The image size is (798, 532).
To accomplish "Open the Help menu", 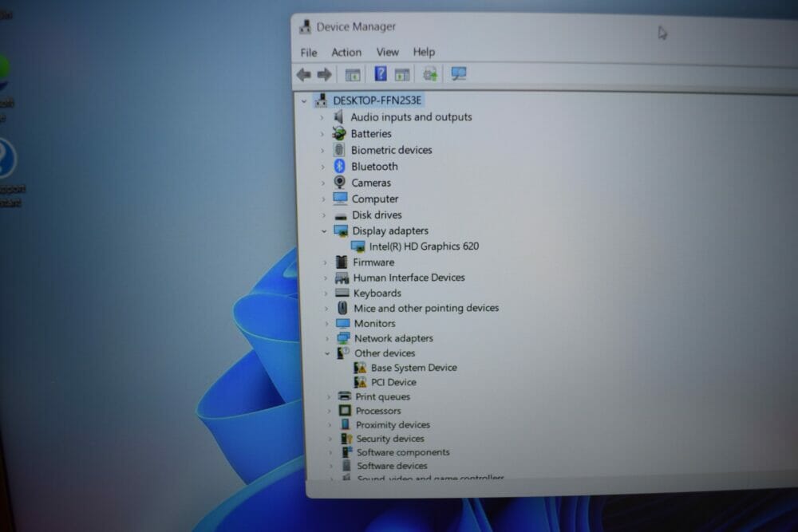I will [x=424, y=52].
